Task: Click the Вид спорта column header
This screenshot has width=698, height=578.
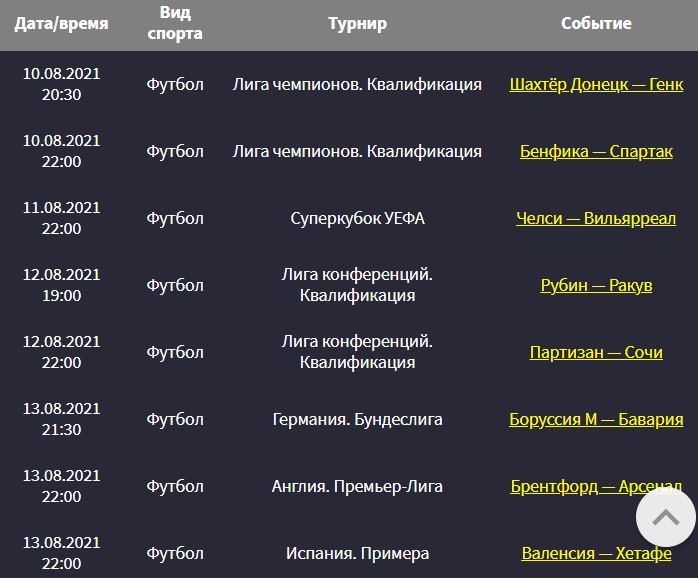Action: pyautogui.click(x=175, y=23)
